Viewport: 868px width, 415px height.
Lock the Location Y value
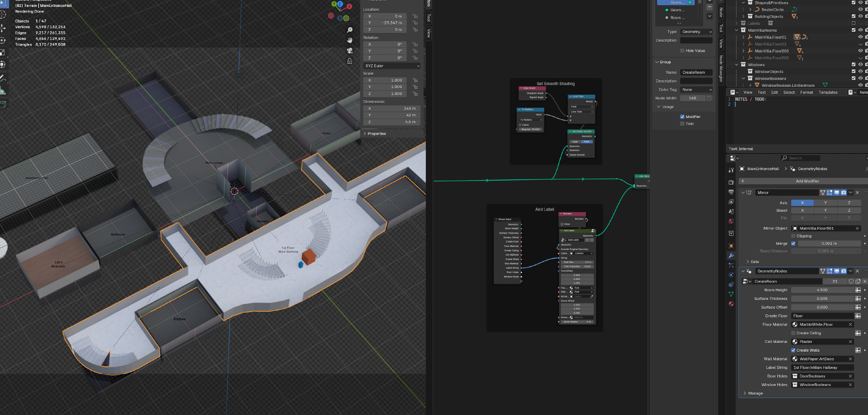tap(415, 23)
